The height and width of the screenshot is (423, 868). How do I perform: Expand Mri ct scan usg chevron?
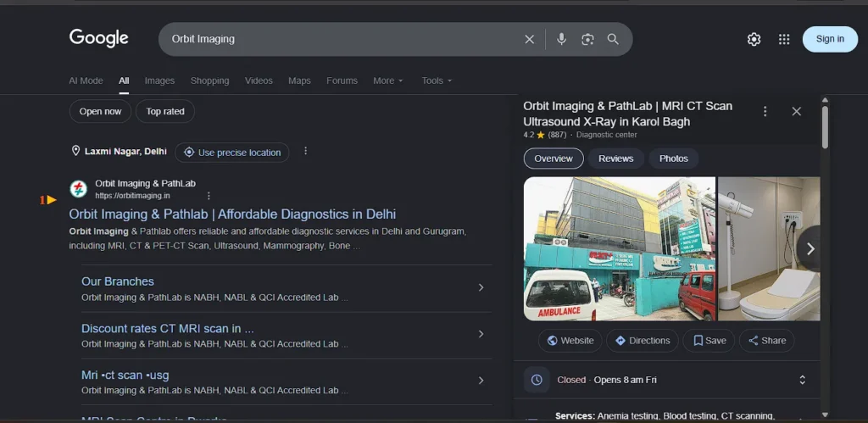tap(481, 381)
